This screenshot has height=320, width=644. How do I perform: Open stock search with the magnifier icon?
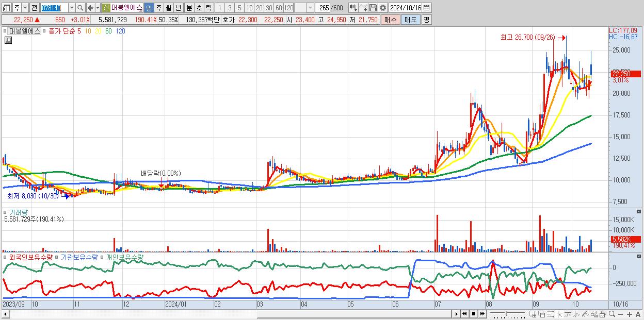tap(81, 8)
